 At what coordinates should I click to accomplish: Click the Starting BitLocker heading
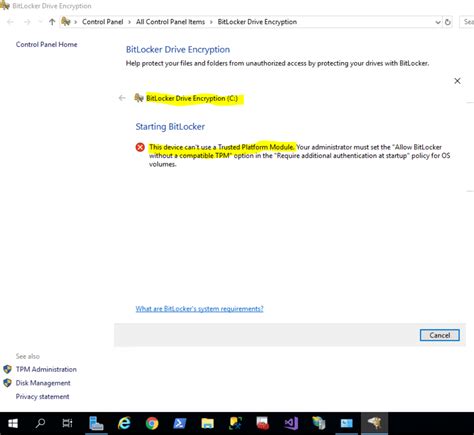[x=170, y=127]
